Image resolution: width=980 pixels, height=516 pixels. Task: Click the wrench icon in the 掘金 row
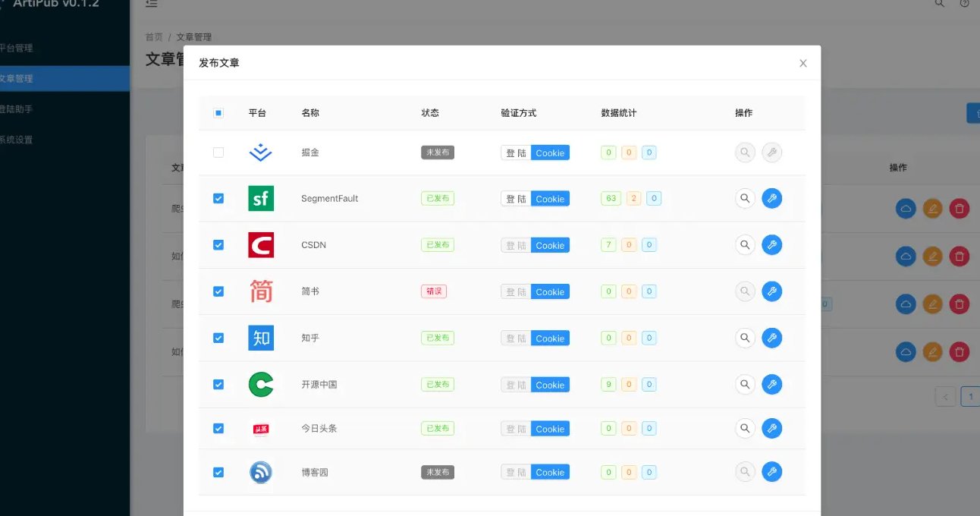pos(771,153)
